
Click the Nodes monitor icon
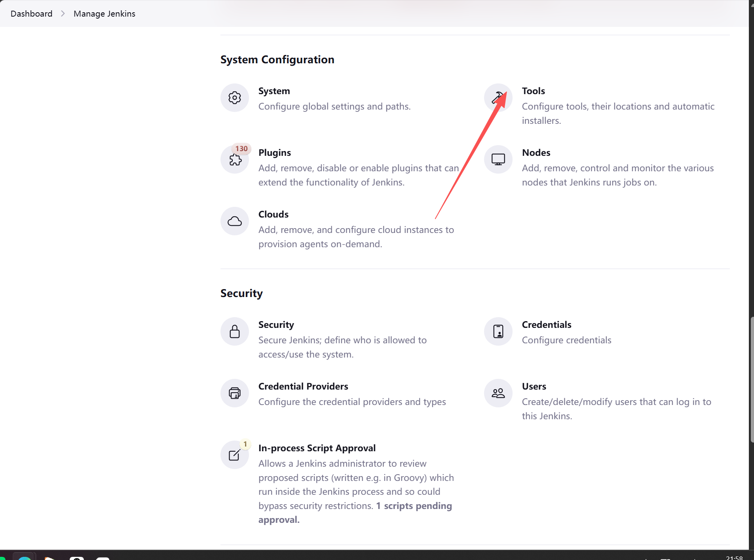(498, 159)
